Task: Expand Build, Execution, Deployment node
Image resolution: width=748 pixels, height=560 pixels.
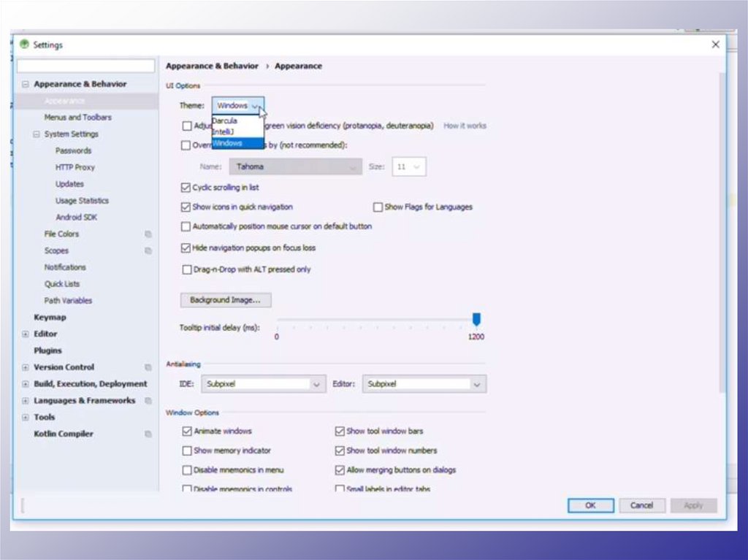Action: 26,384
